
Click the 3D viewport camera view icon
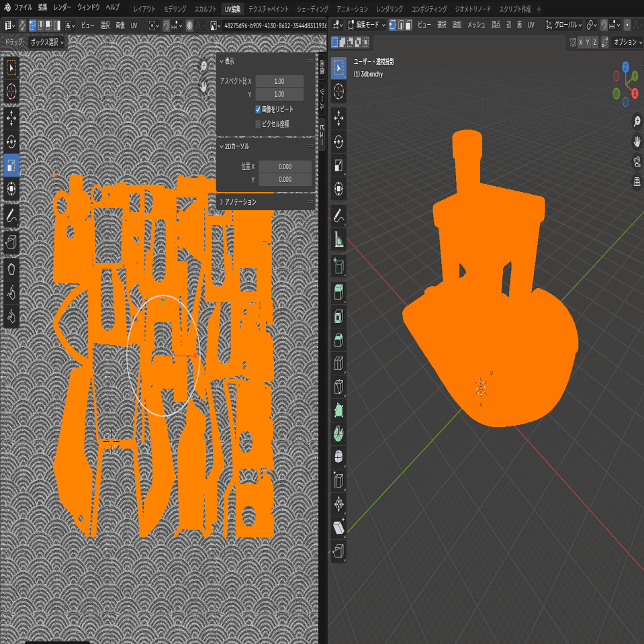(x=637, y=161)
